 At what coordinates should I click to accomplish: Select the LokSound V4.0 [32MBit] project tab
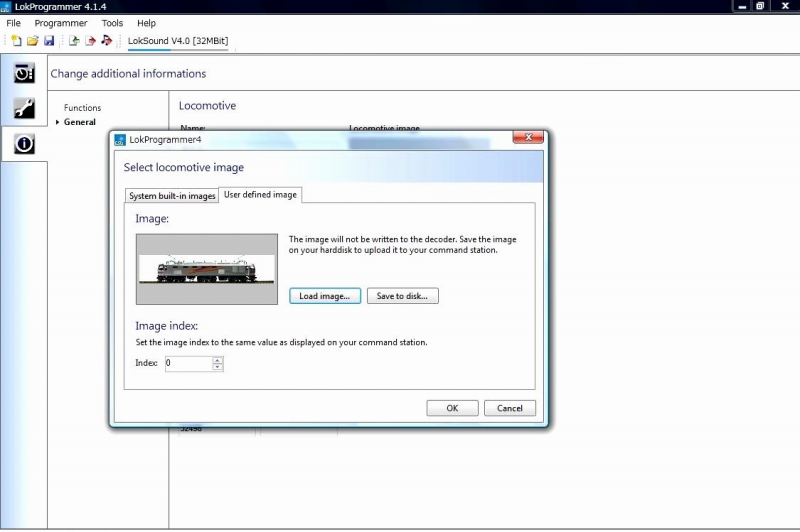tap(178, 41)
